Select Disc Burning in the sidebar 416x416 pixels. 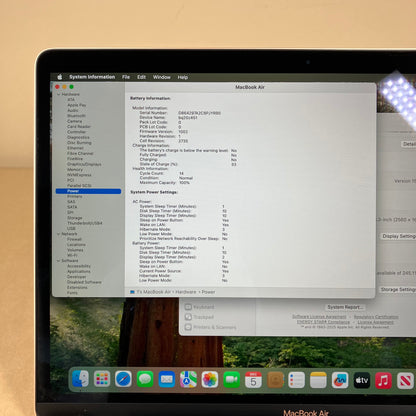[79, 143]
